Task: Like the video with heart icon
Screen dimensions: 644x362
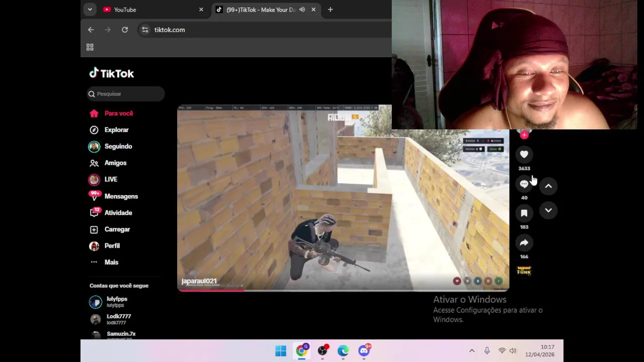Action: (524, 154)
